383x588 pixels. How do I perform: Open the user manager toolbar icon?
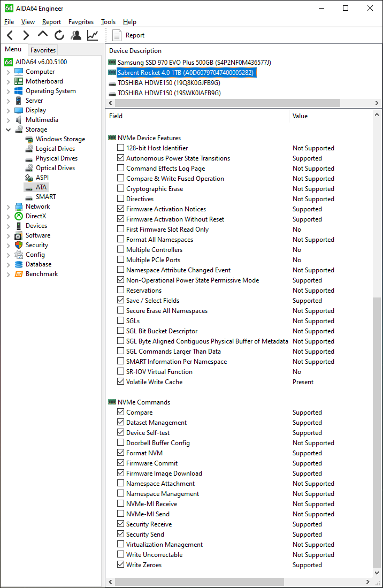point(76,35)
